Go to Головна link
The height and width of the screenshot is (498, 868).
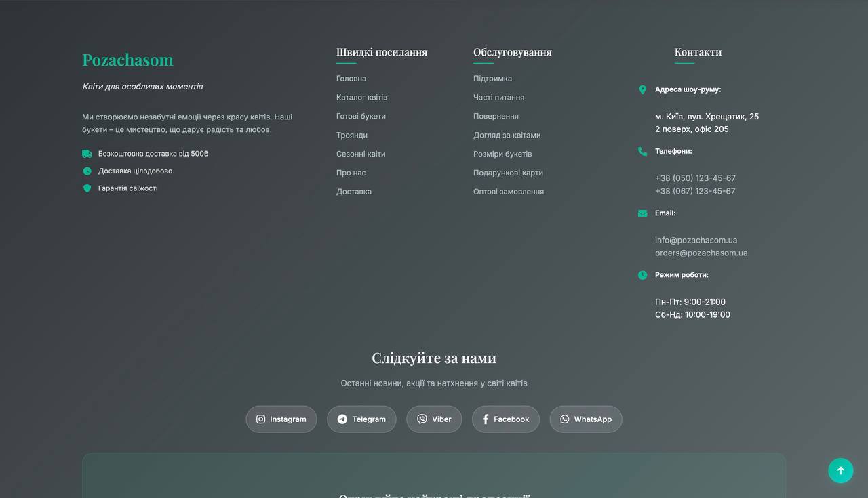pos(351,79)
